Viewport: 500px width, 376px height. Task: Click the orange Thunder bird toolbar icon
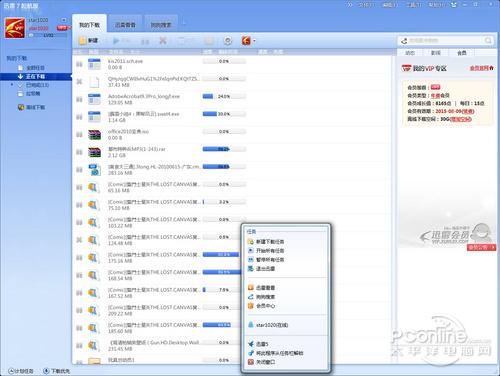[x=246, y=41]
